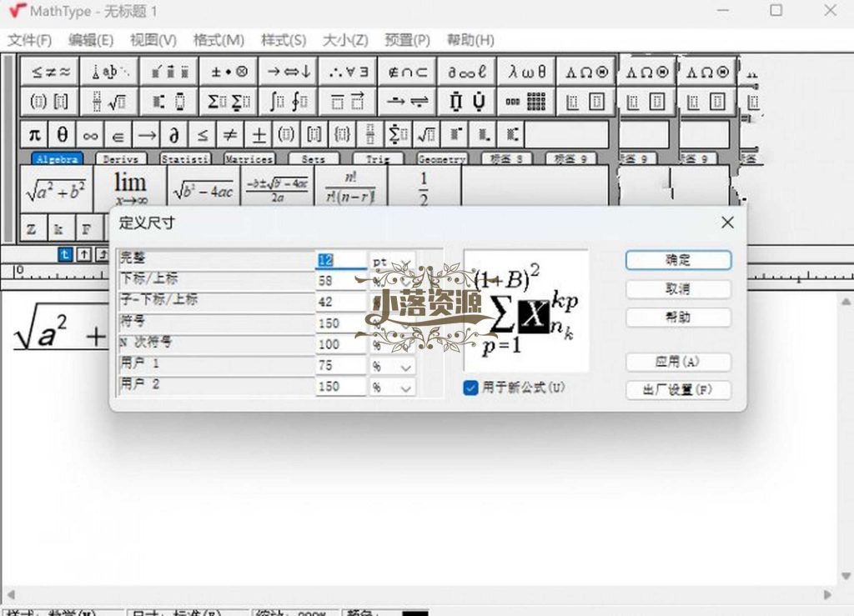Insert the element-of ∈ symbol from the small bar

pos(118,134)
